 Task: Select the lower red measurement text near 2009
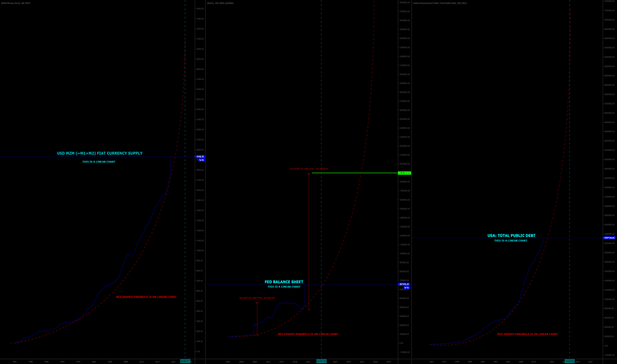click(x=257, y=298)
